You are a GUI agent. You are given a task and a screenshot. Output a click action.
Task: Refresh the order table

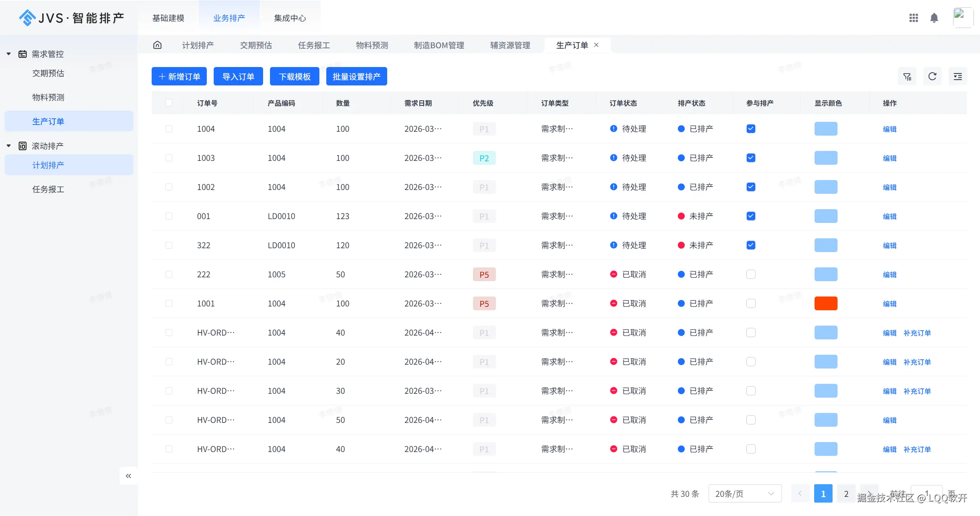point(932,76)
